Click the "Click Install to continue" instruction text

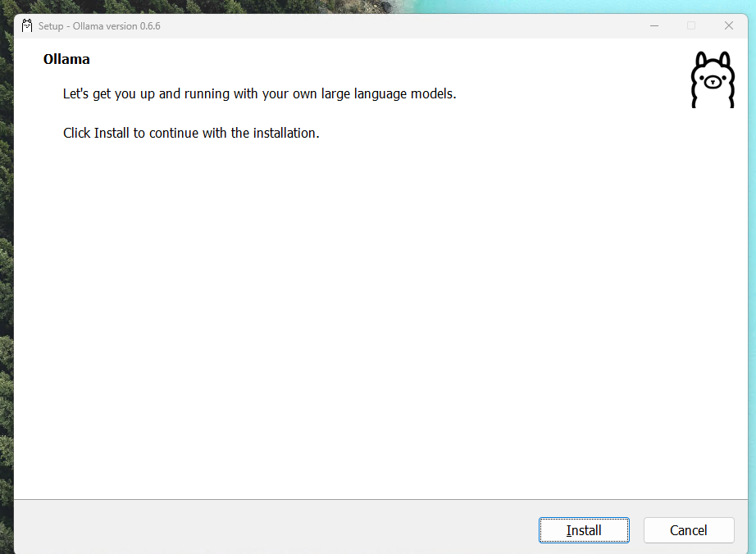[191, 133]
